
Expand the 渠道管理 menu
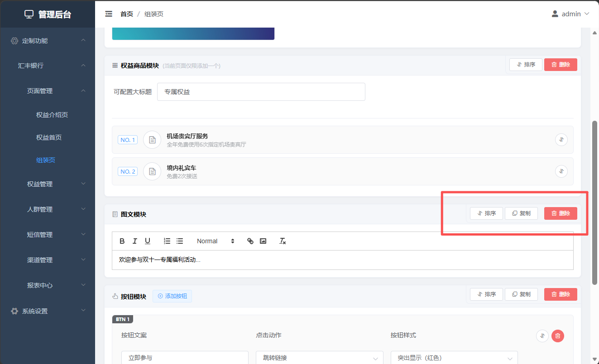click(x=48, y=260)
